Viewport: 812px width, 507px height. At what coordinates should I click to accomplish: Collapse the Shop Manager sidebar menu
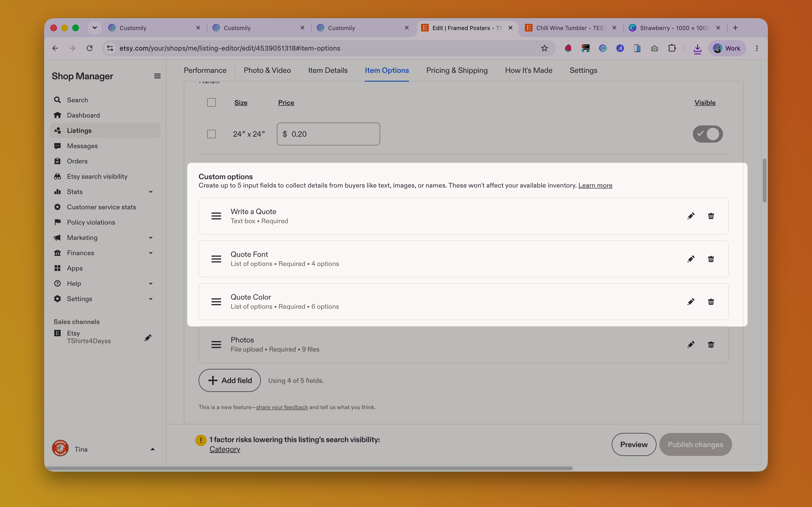[157, 76]
